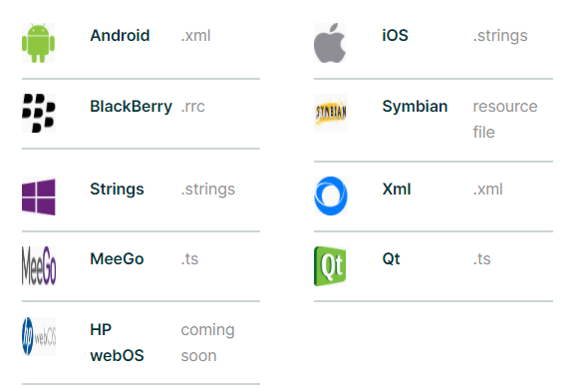
Task: Select the HP webOS logo icon
Action: tap(39, 336)
